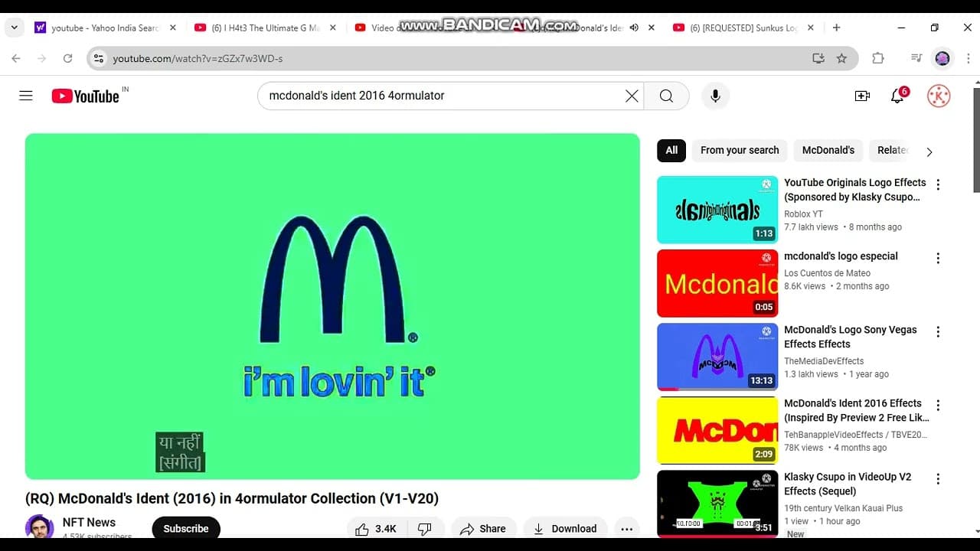This screenshot has height=551, width=980.
Task: Reload the current page
Action: coord(67,58)
